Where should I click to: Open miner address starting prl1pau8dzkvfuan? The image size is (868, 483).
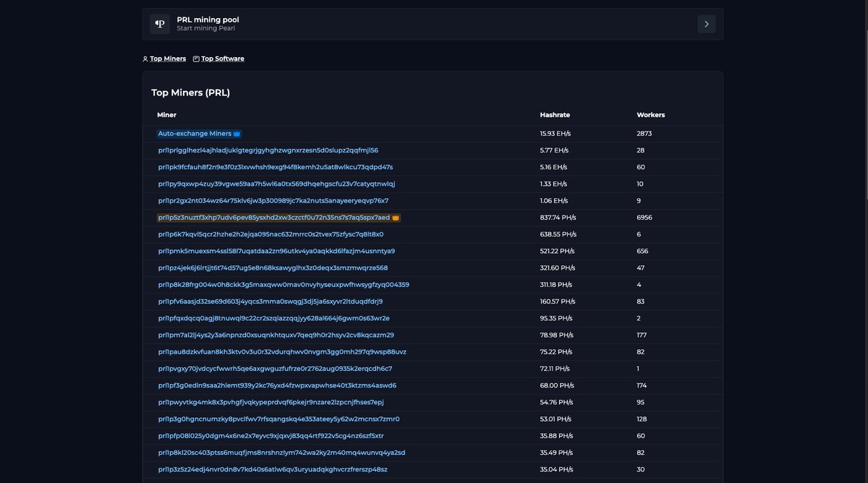coord(282,351)
